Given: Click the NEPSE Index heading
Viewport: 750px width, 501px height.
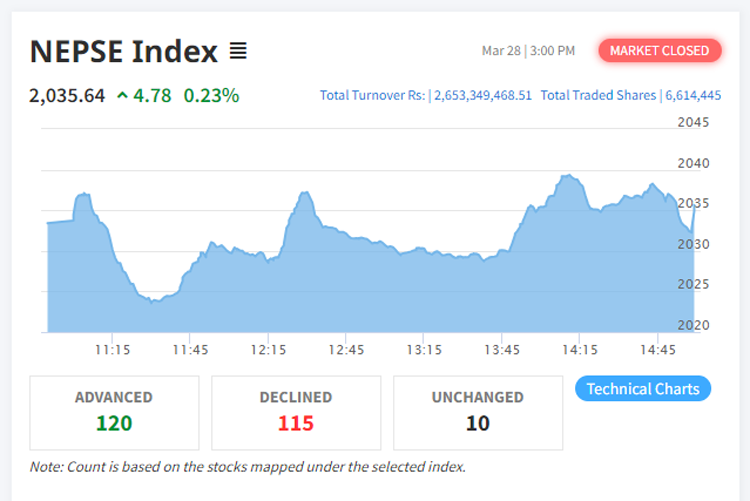Looking at the screenshot, I should (123, 50).
